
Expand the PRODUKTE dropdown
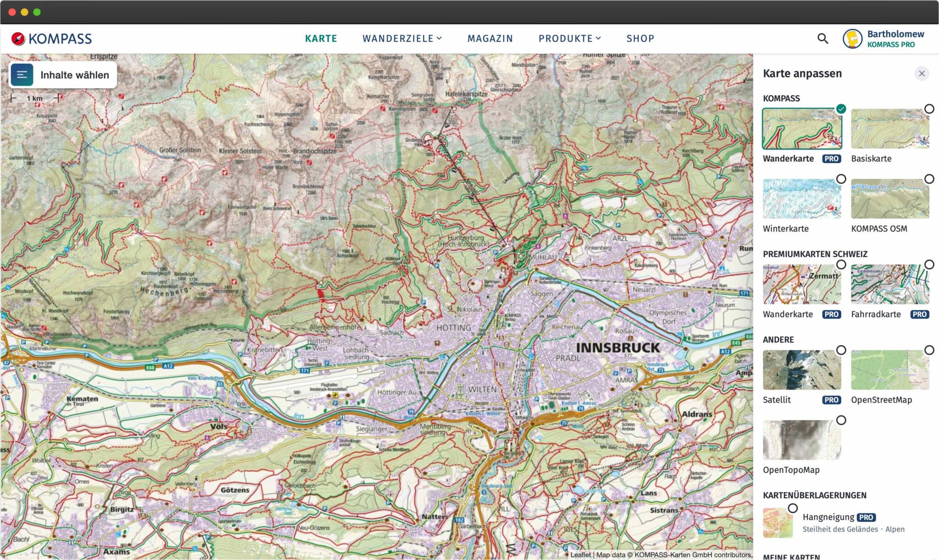[569, 38]
